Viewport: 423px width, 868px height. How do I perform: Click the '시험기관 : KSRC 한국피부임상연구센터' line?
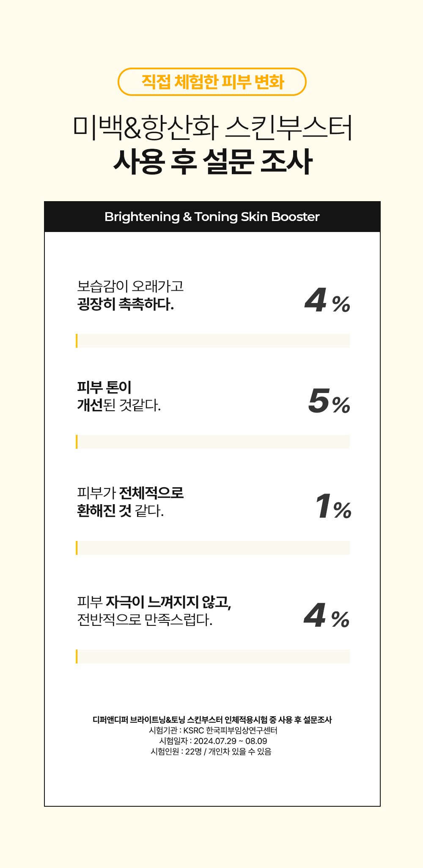coord(213,730)
